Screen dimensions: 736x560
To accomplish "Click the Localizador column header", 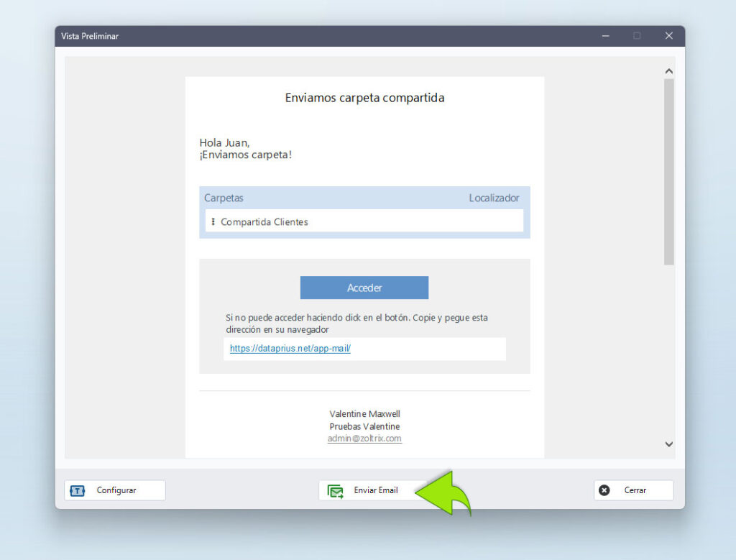I will coord(494,198).
